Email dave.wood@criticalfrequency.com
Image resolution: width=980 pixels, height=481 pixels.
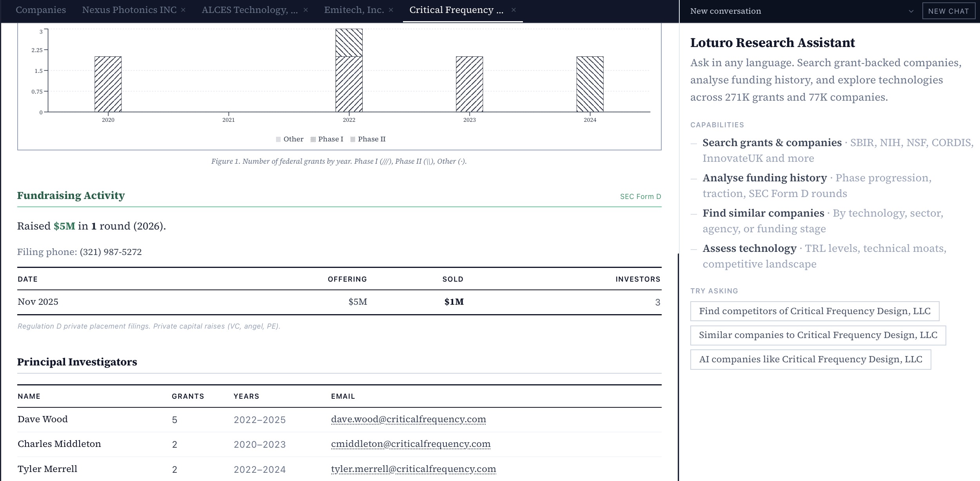tap(408, 420)
